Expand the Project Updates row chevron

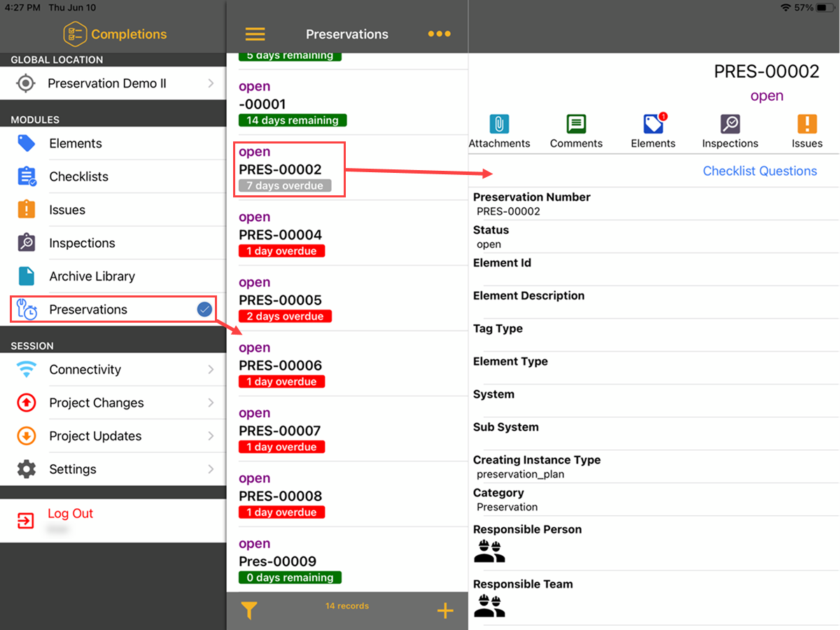click(x=211, y=436)
